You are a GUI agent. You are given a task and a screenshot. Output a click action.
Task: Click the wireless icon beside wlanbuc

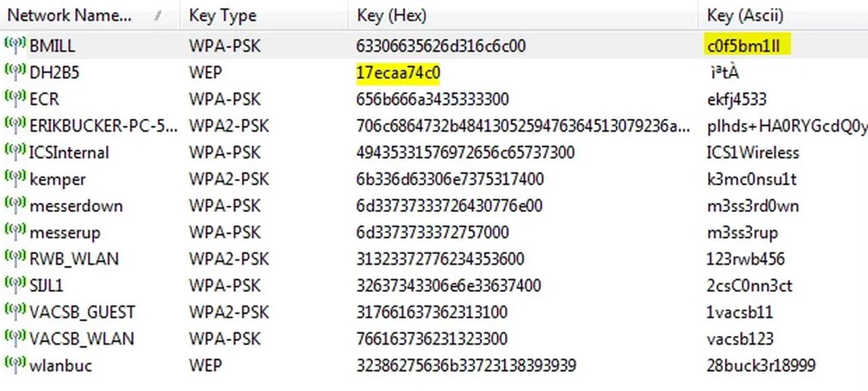[x=14, y=365]
